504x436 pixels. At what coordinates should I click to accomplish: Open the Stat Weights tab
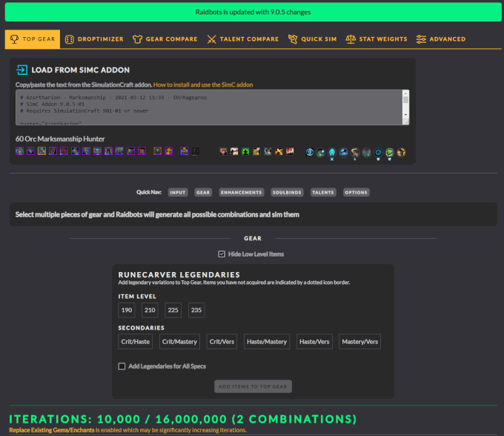pos(377,39)
